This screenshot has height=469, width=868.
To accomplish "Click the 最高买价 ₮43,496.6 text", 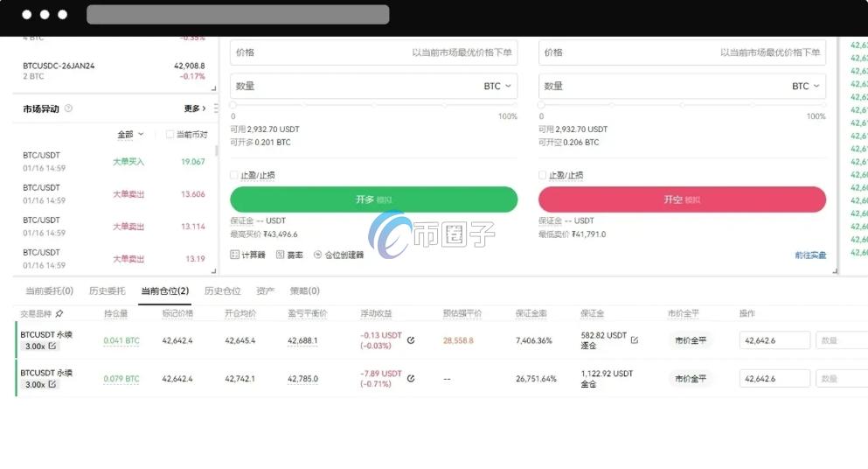I will click(x=264, y=234).
